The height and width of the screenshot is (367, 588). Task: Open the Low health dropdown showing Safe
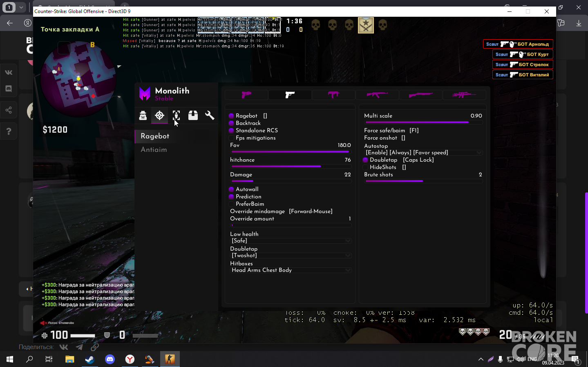pyautogui.click(x=291, y=241)
